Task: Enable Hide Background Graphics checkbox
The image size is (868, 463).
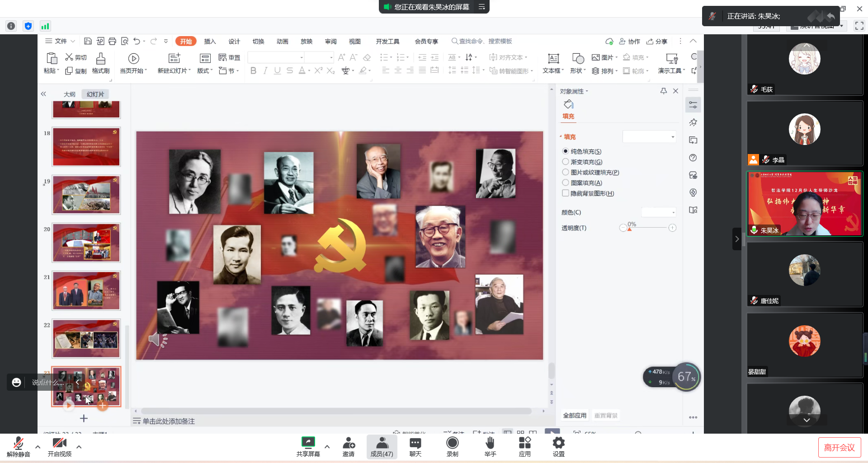Action: pos(566,193)
